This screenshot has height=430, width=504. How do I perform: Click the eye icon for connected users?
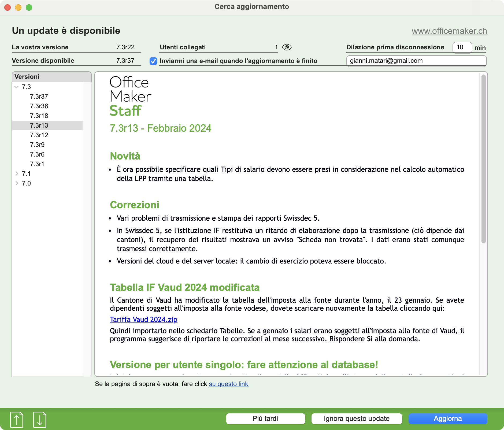287,47
